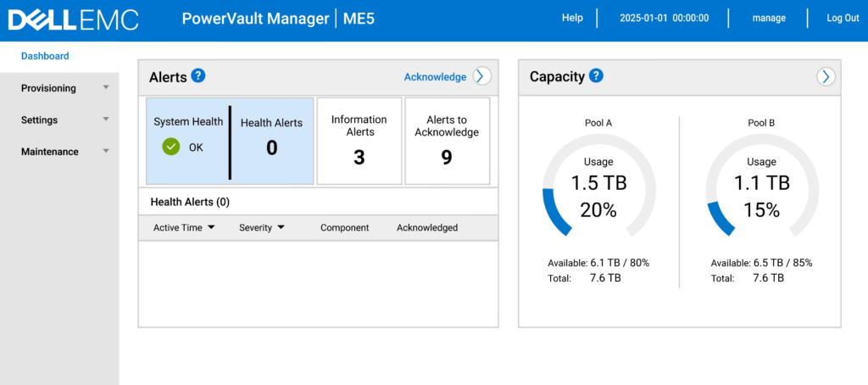Viewport: 868px width, 385px height.
Task: Select the Alerts to Acknowledge tile
Action: (447, 141)
